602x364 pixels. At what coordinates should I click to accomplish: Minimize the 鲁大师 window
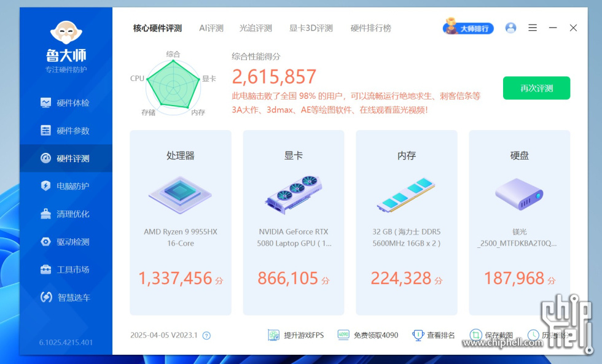click(553, 28)
